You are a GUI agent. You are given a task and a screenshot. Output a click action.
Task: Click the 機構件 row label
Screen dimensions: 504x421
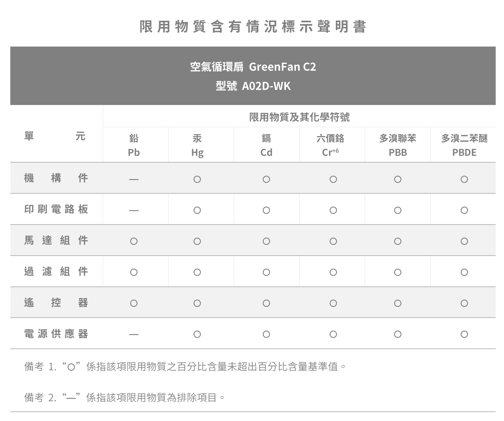tap(56, 178)
